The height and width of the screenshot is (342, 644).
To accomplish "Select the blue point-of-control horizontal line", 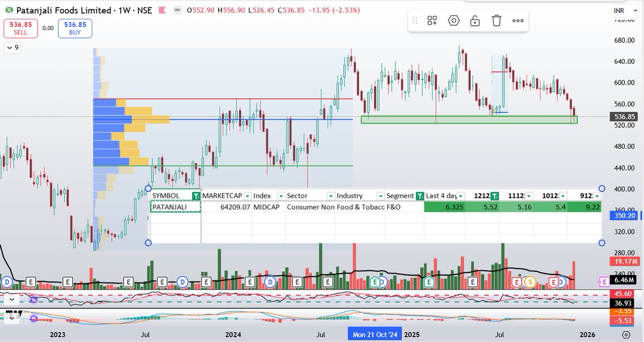I will click(223, 120).
